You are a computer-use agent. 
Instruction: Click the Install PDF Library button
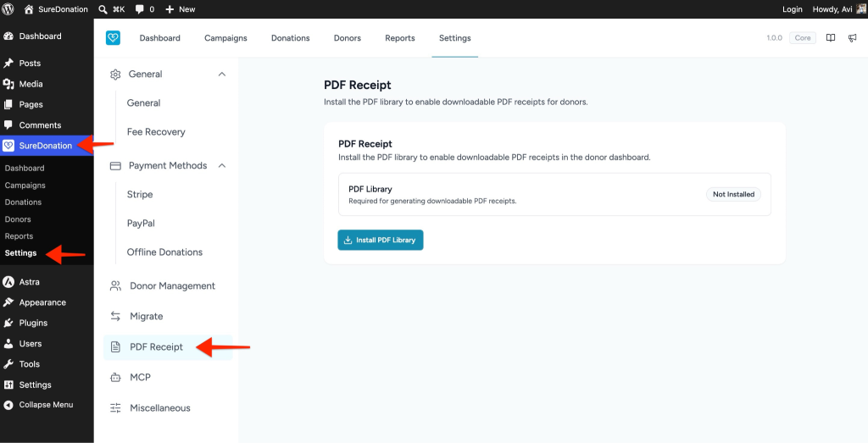click(381, 240)
